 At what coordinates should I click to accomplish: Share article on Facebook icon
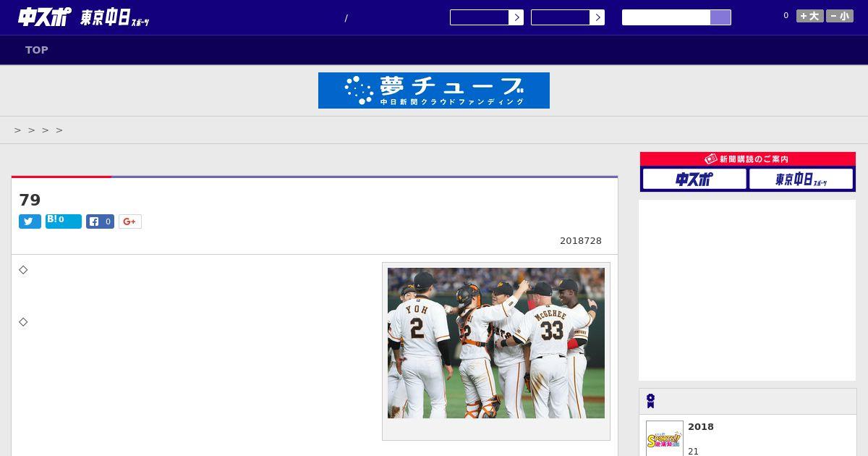coord(100,221)
